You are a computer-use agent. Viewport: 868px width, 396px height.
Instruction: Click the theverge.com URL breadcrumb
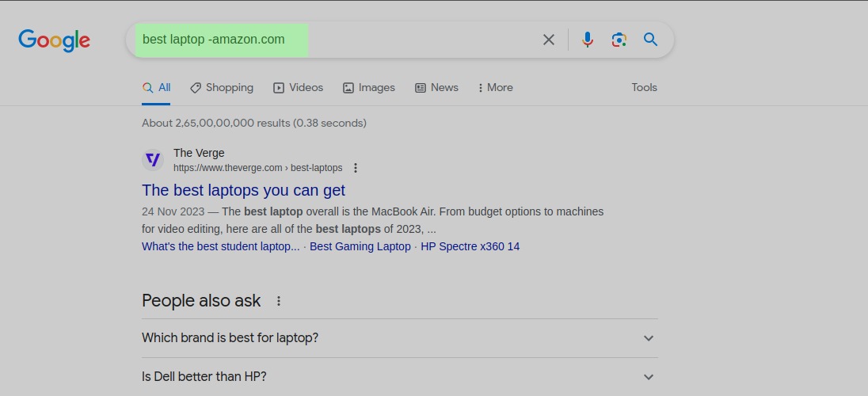(x=258, y=168)
